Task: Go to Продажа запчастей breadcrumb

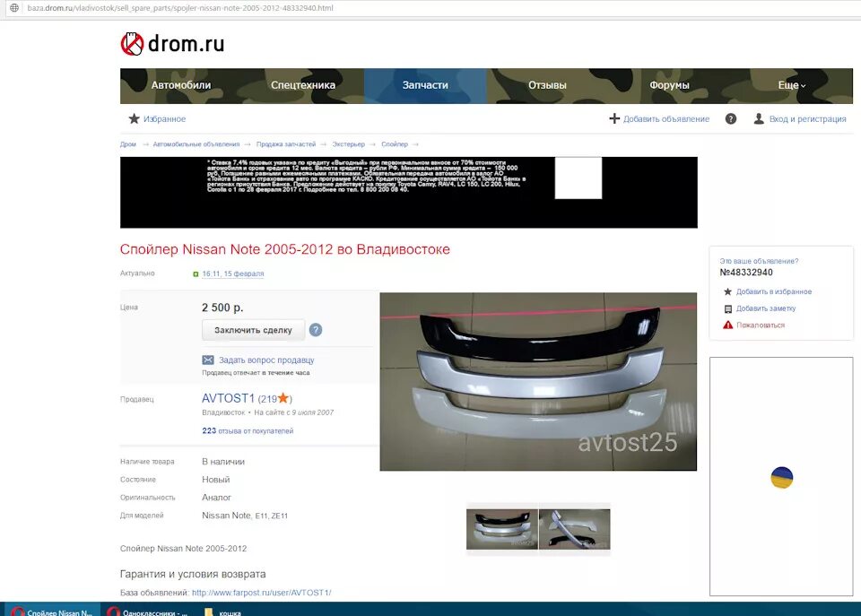Action: pyautogui.click(x=285, y=144)
